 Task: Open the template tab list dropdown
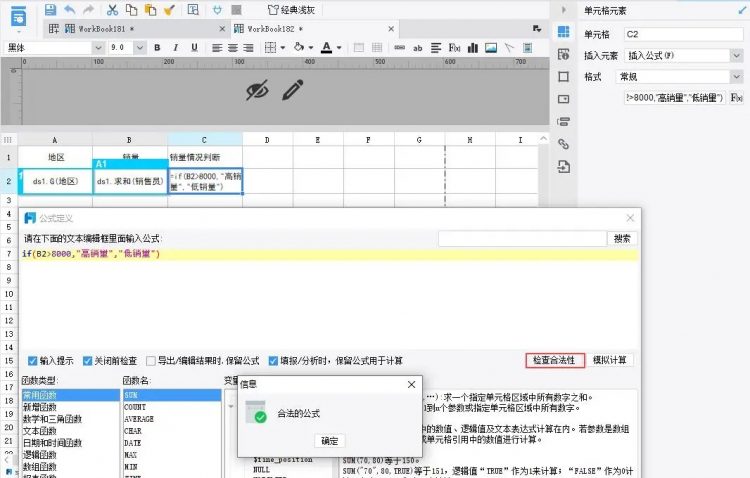click(537, 29)
